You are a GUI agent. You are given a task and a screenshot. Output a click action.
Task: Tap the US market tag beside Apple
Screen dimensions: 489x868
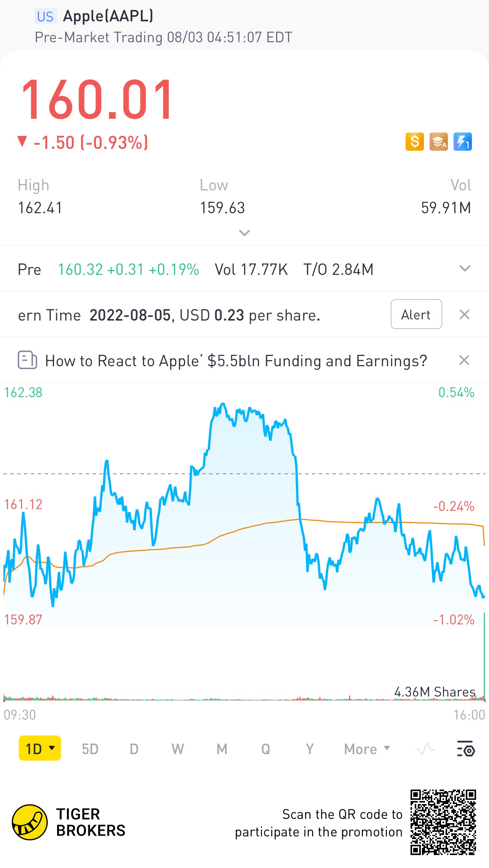(45, 16)
